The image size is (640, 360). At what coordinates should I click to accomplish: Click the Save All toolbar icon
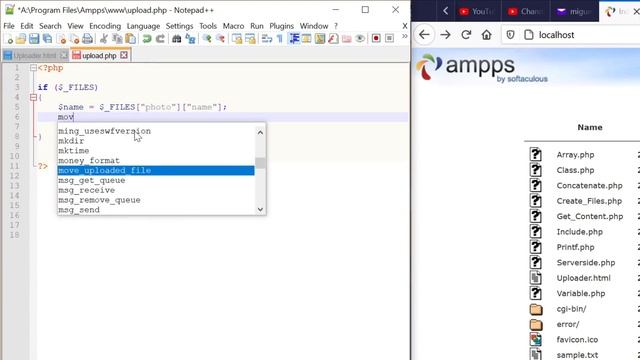(47, 39)
